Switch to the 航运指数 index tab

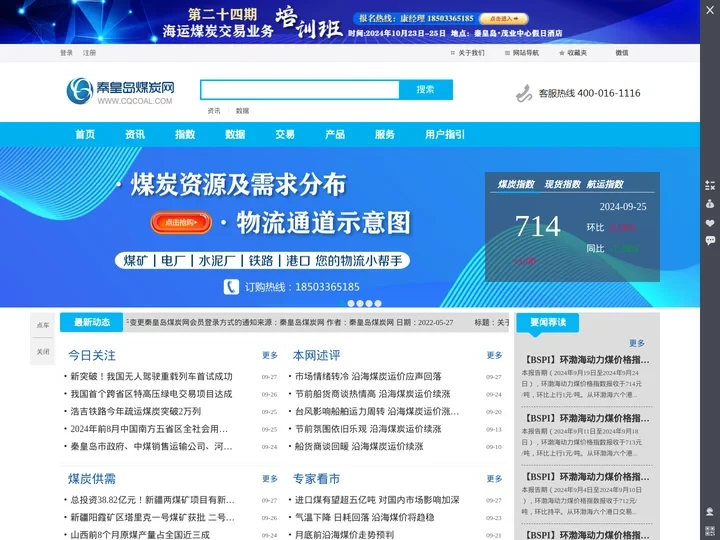click(605, 184)
